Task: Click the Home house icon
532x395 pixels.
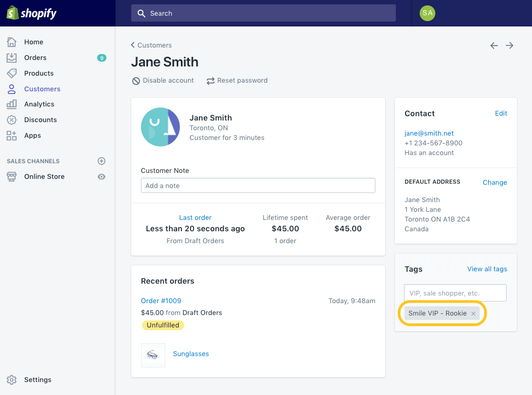Action: click(x=11, y=42)
